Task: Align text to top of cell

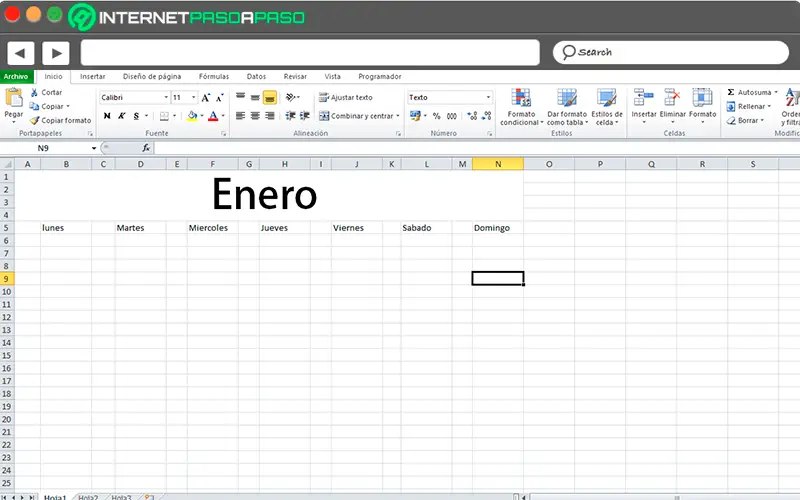Action: 240,96
